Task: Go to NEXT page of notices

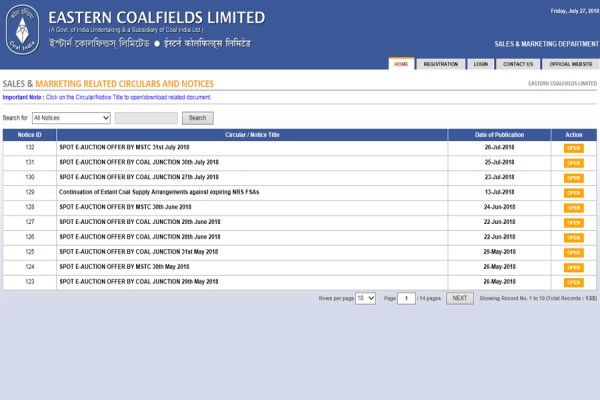Action: [460, 298]
